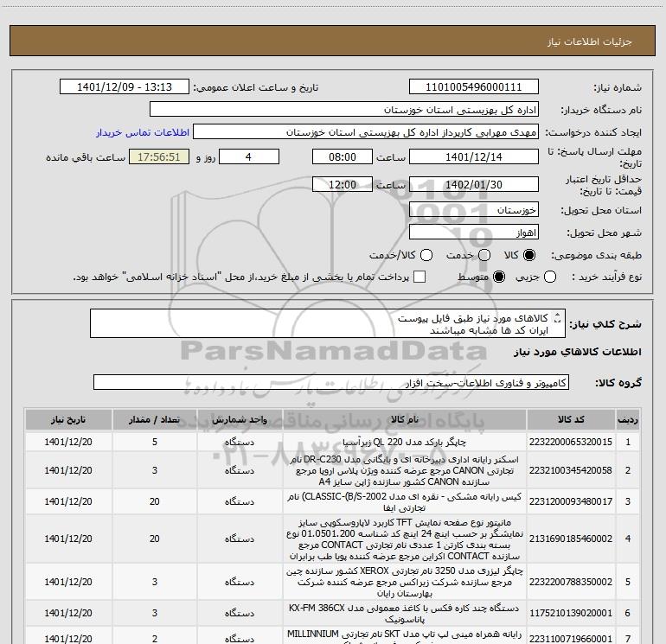This screenshot has width=666, height=644.
Task: Click the date 1401/12/20 in row 1
Action: click(68, 442)
